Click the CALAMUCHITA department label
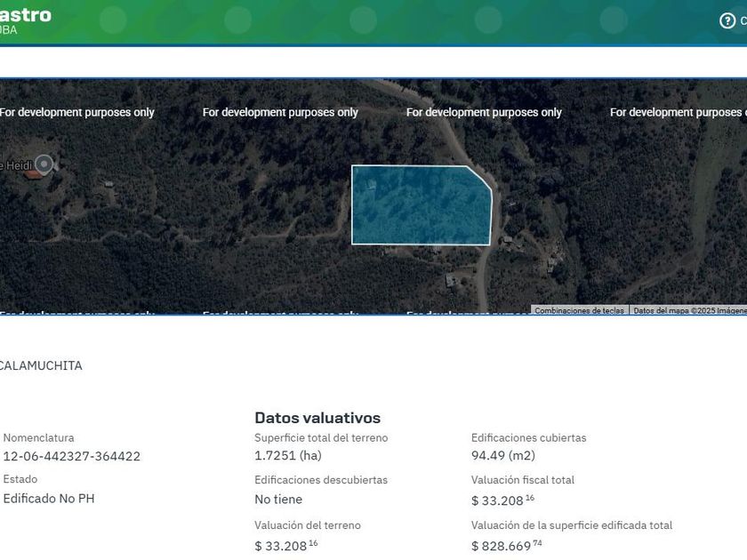The width and height of the screenshot is (747, 560). click(41, 365)
